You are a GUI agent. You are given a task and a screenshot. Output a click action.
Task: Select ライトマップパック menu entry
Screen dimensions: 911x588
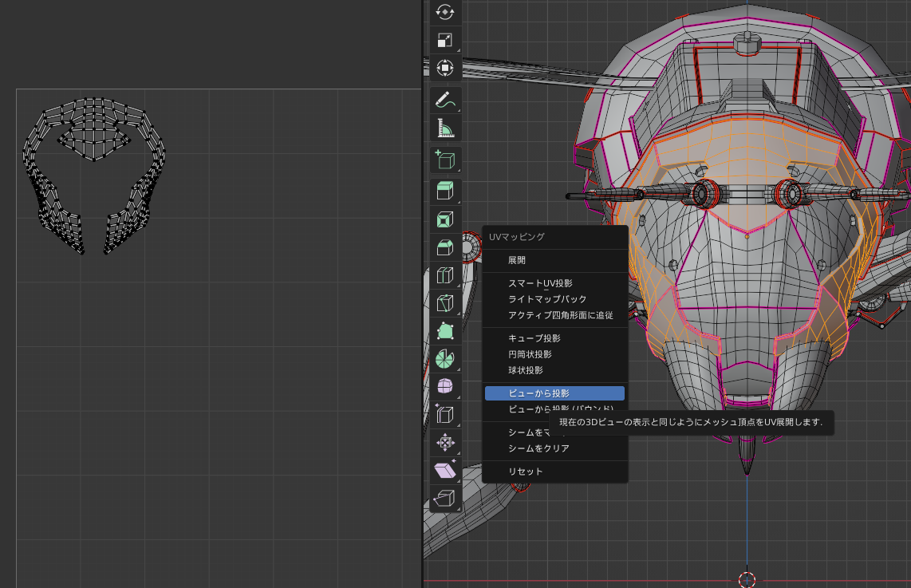pyautogui.click(x=547, y=299)
